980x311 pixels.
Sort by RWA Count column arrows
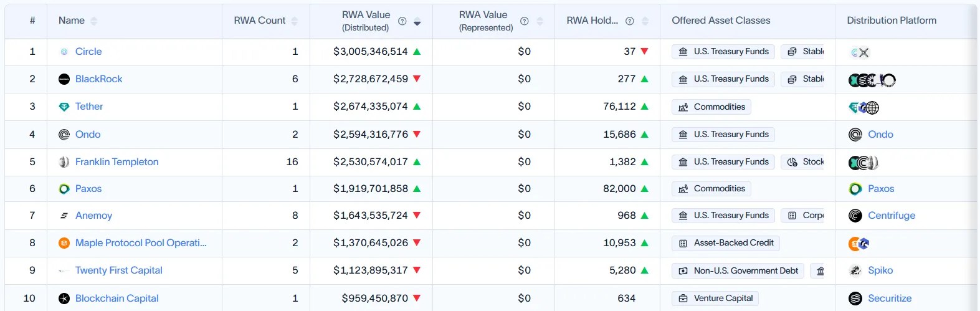click(x=295, y=21)
